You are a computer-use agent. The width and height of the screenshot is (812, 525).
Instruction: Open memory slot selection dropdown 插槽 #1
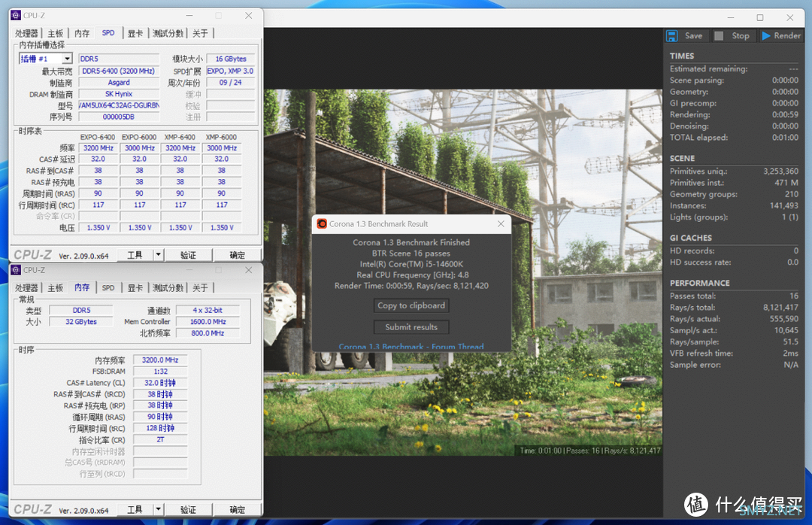point(67,59)
